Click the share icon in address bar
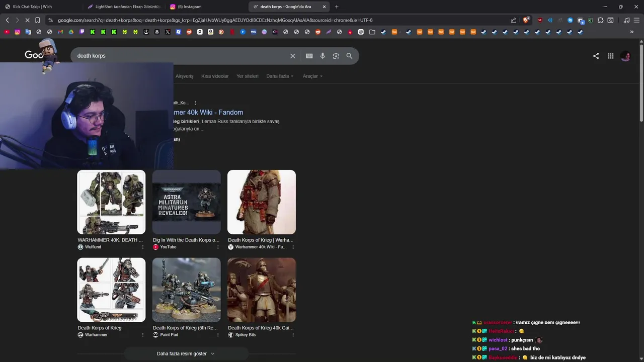This screenshot has height=362, width=644. point(513,20)
